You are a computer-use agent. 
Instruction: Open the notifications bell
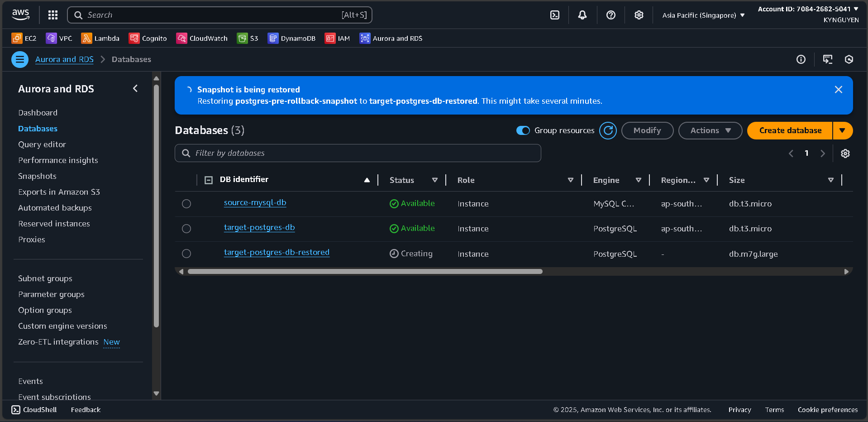pyautogui.click(x=582, y=14)
